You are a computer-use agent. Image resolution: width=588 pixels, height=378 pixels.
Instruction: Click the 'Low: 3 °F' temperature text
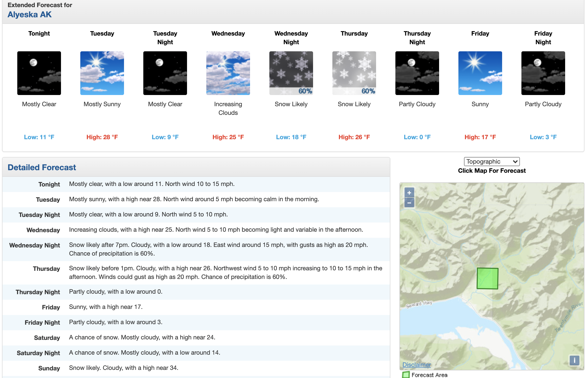click(543, 137)
